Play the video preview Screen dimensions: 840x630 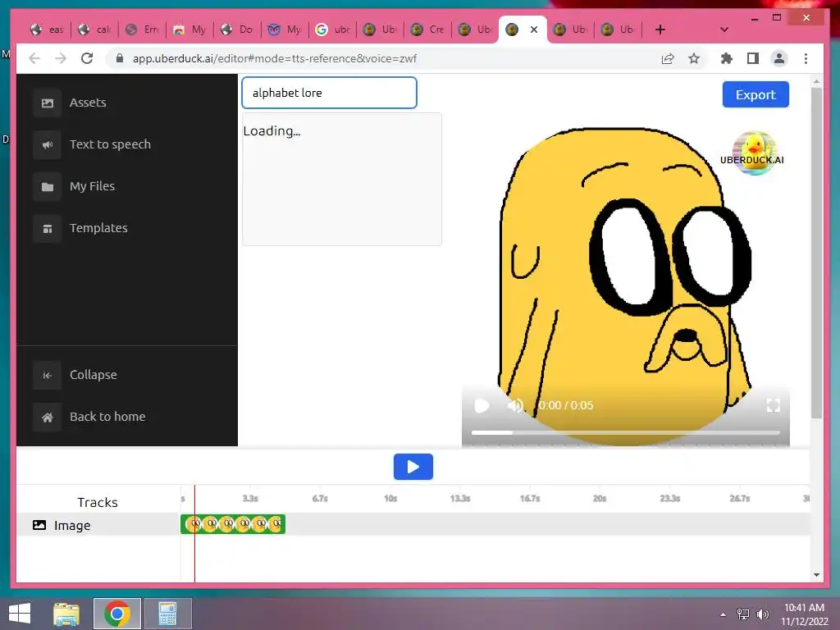[482, 405]
